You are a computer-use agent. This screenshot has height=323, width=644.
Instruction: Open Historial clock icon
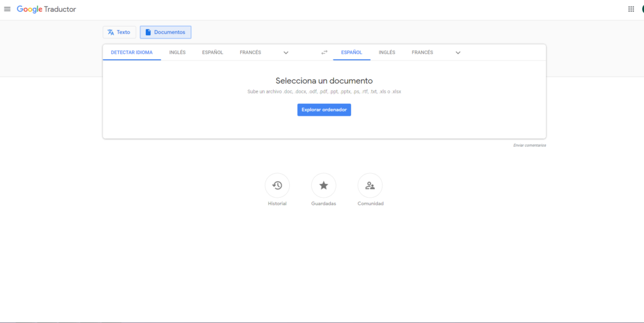click(x=277, y=186)
